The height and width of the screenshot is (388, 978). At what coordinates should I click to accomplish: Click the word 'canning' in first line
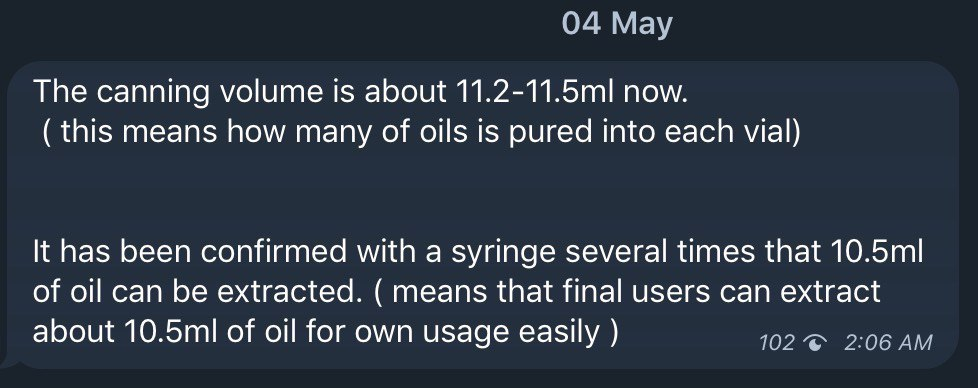tap(146, 94)
